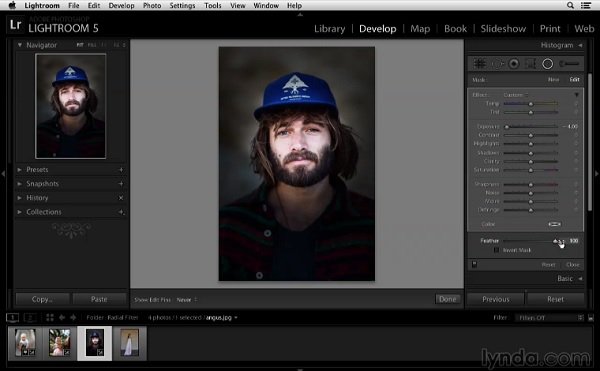600x371 pixels.
Task: Expand the Histogram panel
Action: click(x=580, y=45)
